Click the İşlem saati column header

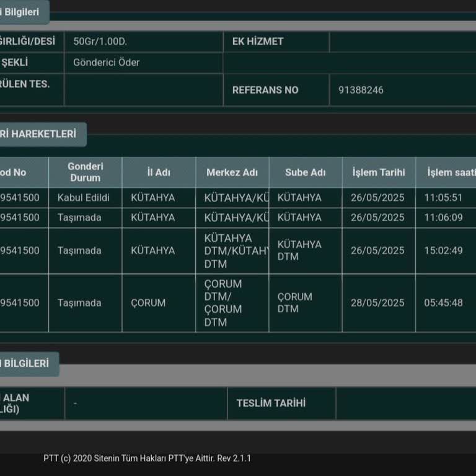tap(450, 172)
